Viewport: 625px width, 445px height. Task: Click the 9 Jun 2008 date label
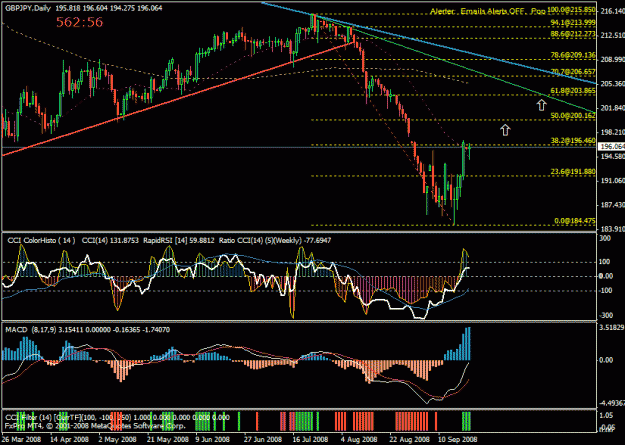[x=214, y=439]
